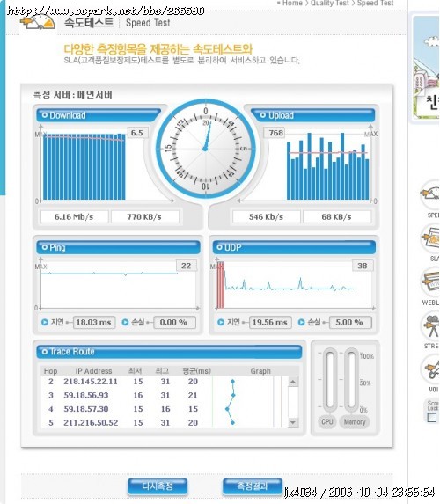Click the UDP delay 19.56 ms value
This screenshot has width=440, height=504.
tap(270, 322)
